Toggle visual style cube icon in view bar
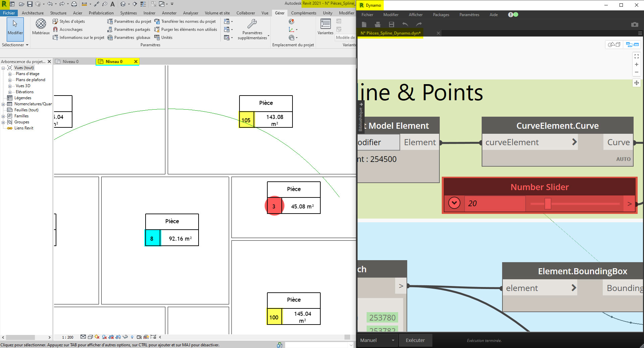 90,337
